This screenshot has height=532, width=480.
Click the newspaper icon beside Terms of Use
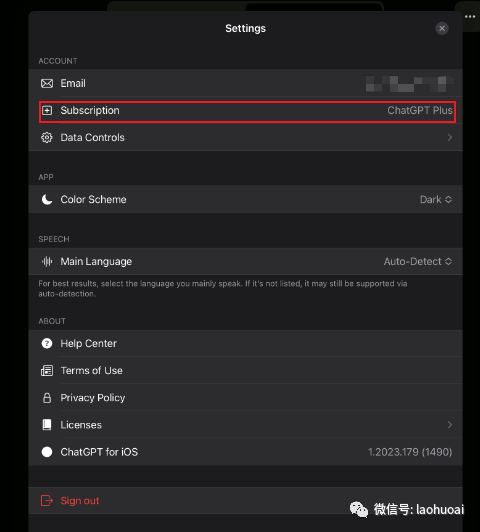(47, 370)
